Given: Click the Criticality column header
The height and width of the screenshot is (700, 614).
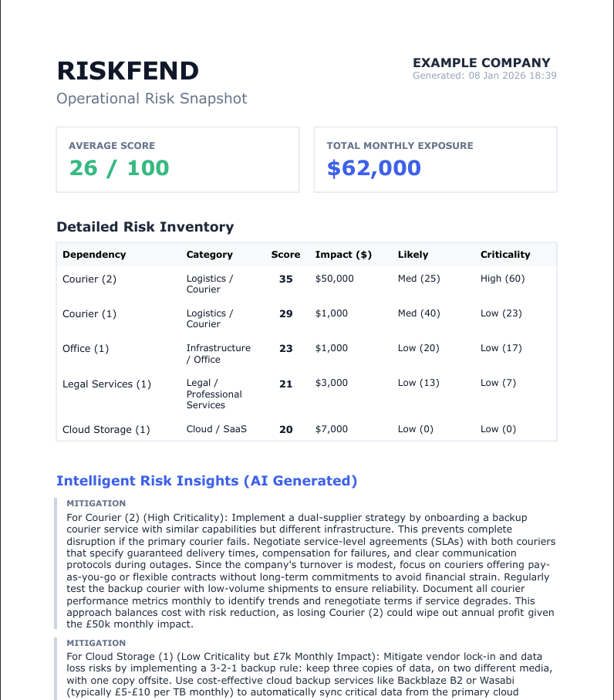Looking at the screenshot, I should click(505, 255).
